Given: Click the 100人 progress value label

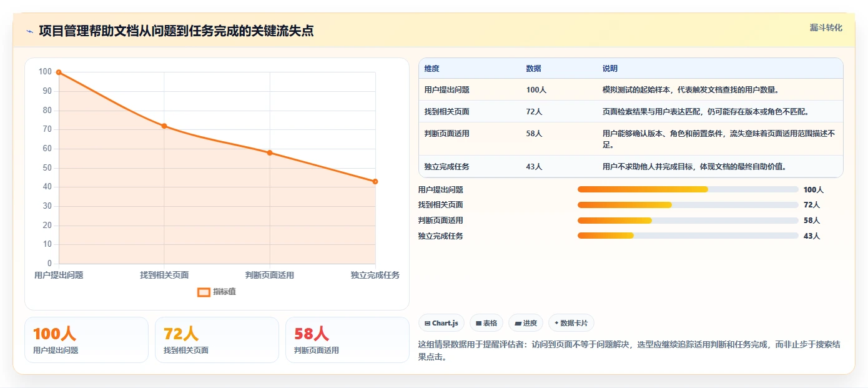Looking at the screenshot, I should [814, 190].
